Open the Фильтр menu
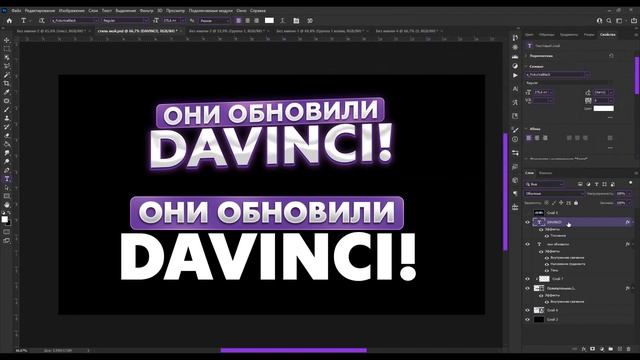The image size is (640, 360). point(147,11)
